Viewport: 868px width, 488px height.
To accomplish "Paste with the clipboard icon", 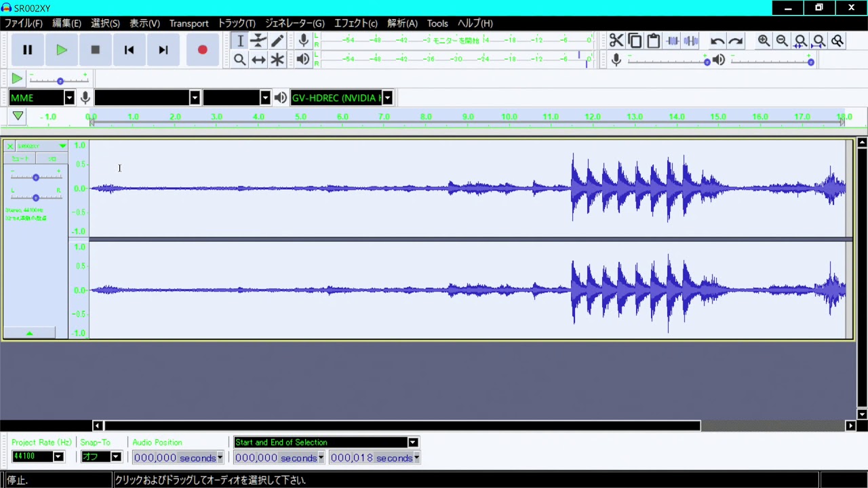I will (x=653, y=41).
